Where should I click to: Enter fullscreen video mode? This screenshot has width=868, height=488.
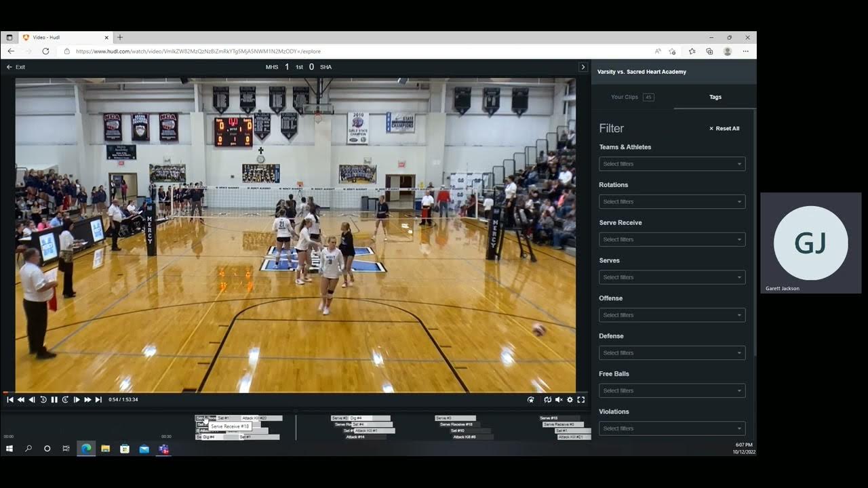[x=581, y=400]
